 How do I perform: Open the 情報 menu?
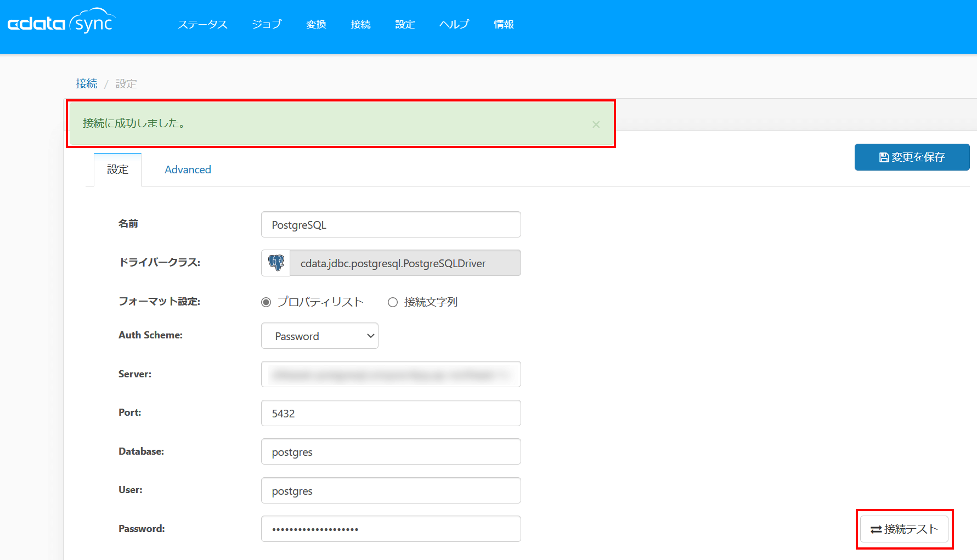coord(504,24)
